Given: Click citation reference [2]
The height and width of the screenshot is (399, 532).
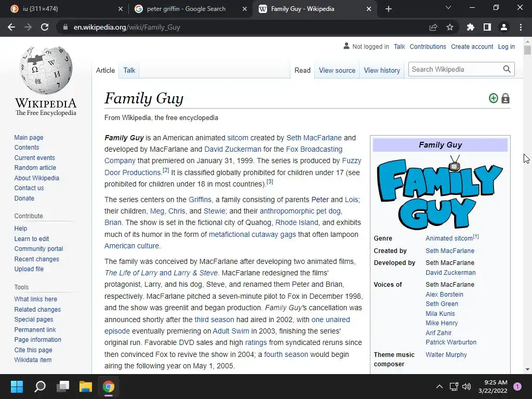Looking at the screenshot, I should click(x=166, y=170).
